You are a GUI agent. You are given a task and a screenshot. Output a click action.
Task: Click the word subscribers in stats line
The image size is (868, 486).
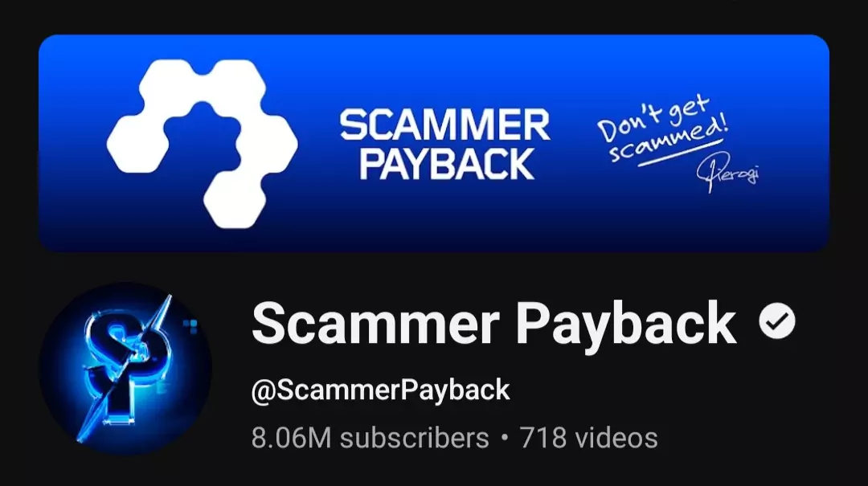pos(415,438)
